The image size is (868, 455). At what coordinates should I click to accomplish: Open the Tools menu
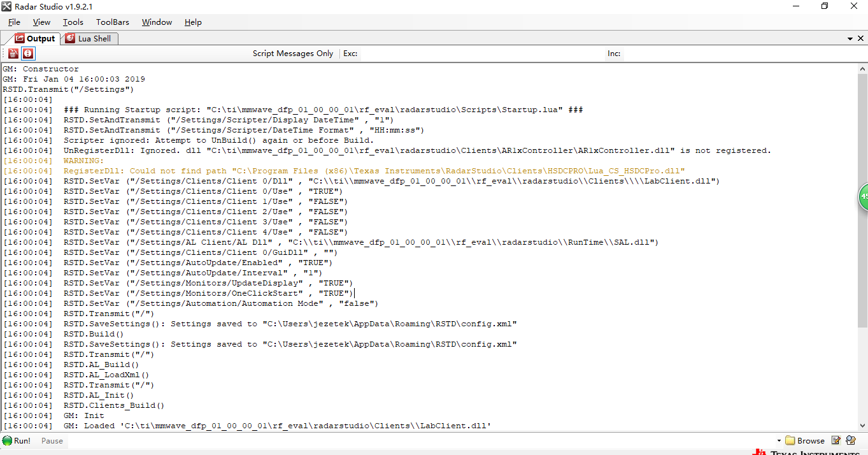[x=73, y=22]
